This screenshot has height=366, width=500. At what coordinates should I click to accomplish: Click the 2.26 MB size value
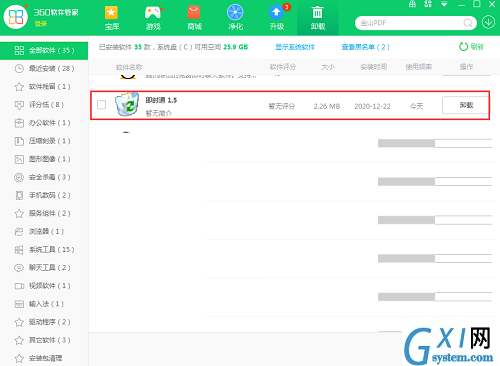pyautogui.click(x=327, y=106)
